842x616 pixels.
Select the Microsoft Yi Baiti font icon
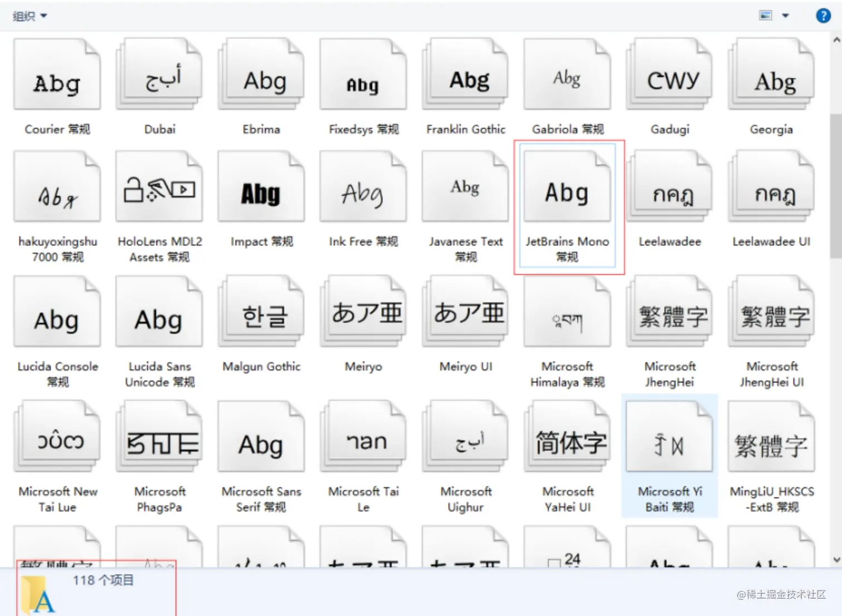(x=669, y=437)
